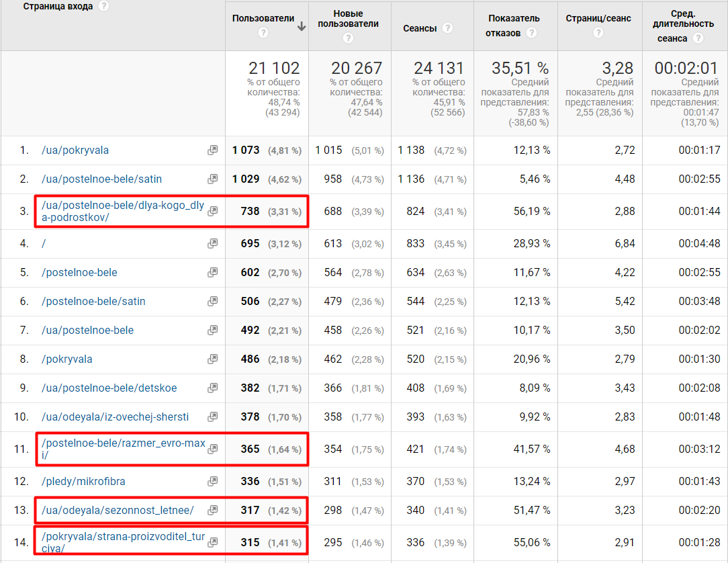728x563 pixels.
Task: Open /ua/postelnoe-bele/dlya-kogo_dlya-podrostkov/ link
Action: point(122,211)
